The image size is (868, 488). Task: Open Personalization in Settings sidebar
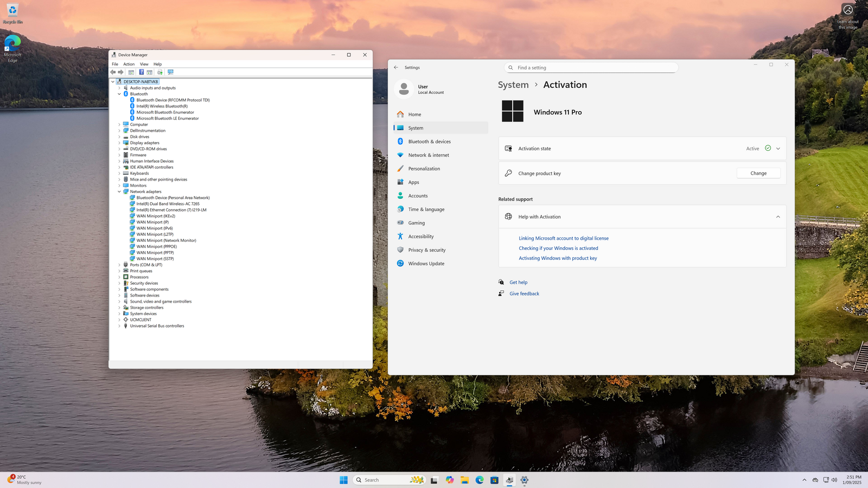(x=441, y=169)
